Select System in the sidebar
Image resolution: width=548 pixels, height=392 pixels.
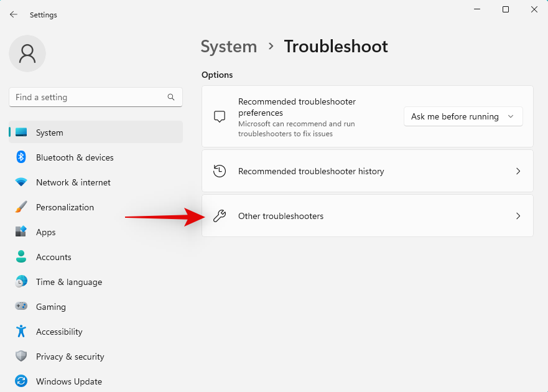click(x=95, y=132)
